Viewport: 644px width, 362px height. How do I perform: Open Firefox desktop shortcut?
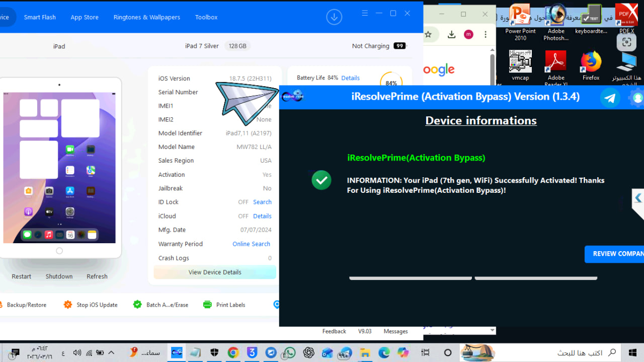click(x=591, y=65)
